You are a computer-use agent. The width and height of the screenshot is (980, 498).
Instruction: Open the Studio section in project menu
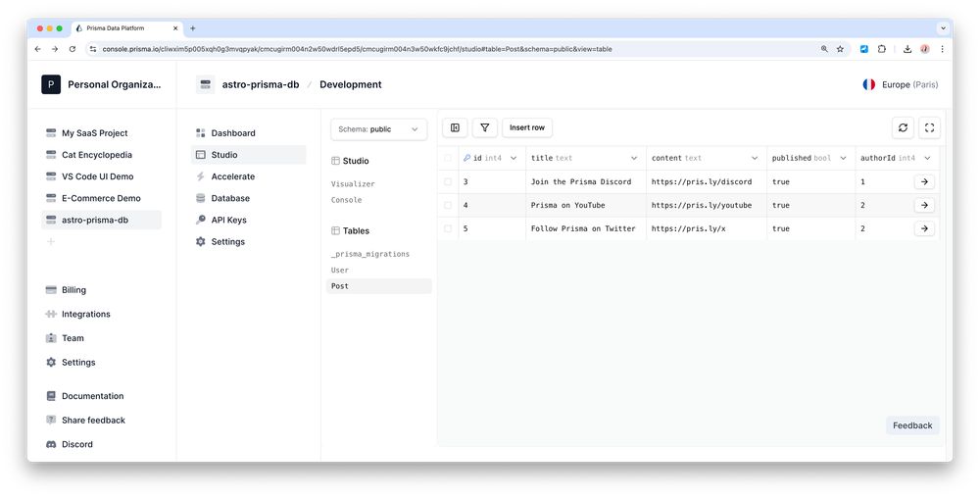coord(249,155)
